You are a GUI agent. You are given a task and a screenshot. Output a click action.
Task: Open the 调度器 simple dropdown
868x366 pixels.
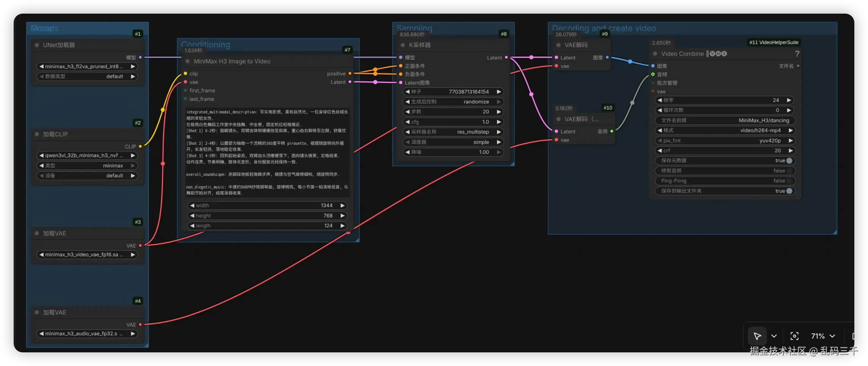pos(454,142)
